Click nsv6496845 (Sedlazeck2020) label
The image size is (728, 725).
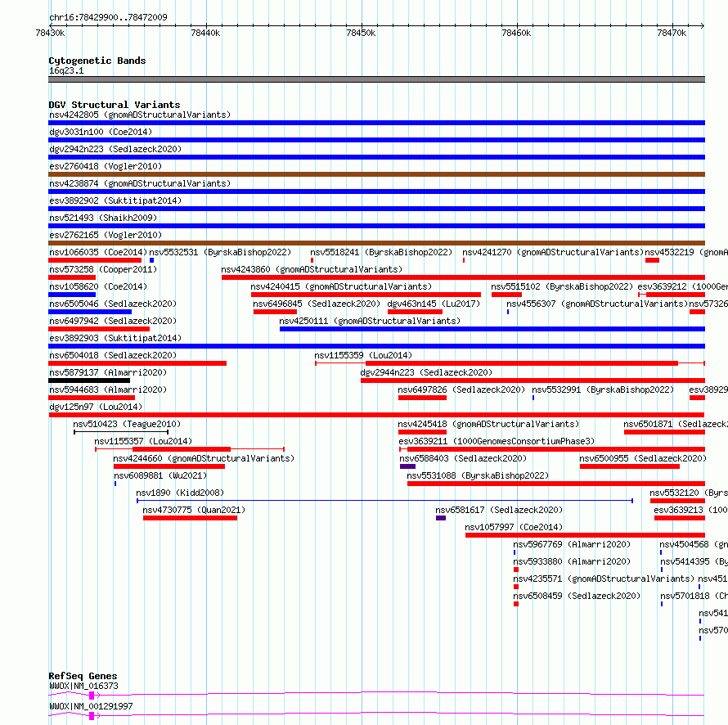[x=317, y=304]
